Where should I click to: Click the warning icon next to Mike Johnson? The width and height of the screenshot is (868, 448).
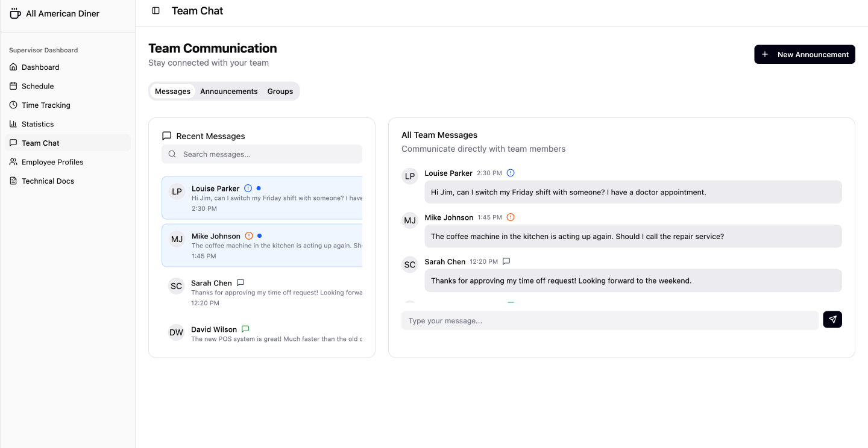250,235
